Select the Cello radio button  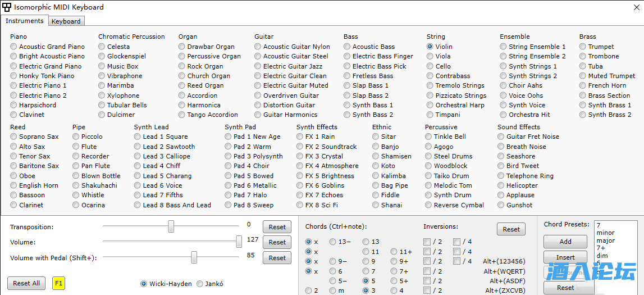click(431, 66)
